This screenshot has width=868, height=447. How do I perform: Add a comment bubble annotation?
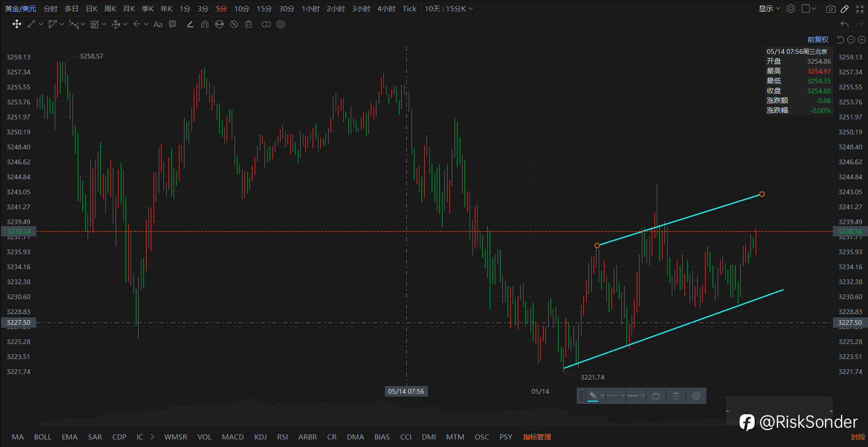[x=173, y=24]
